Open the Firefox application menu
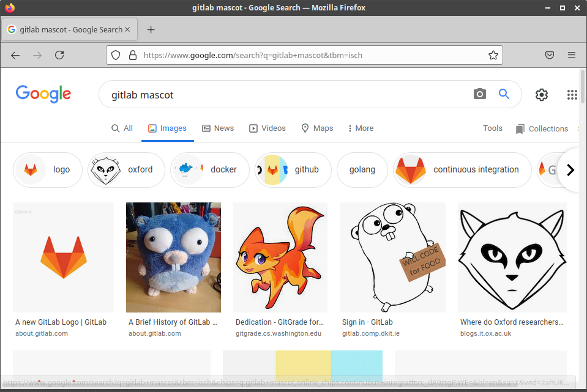The width and height of the screenshot is (587, 392). [572, 56]
